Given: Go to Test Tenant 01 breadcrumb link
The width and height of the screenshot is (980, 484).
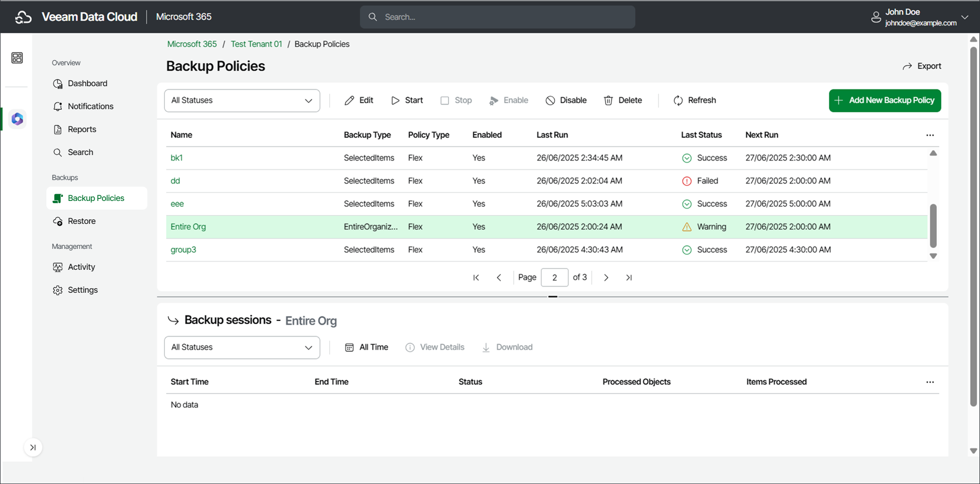Looking at the screenshot, I should click(256, 44).
